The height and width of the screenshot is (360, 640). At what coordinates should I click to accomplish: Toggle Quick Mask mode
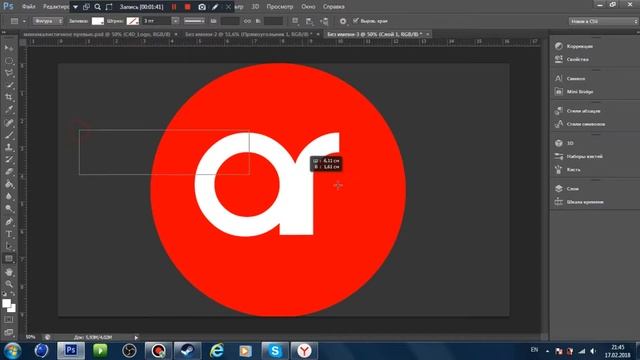pyautogui.click(x=9, y=320)
